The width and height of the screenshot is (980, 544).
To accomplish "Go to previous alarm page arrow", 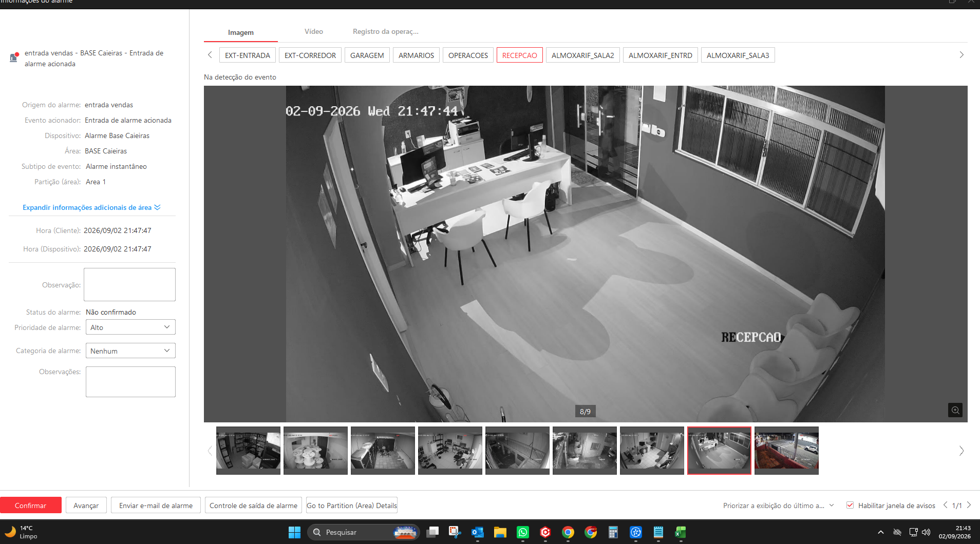I will pyautogui.click(x=945, y=505).
